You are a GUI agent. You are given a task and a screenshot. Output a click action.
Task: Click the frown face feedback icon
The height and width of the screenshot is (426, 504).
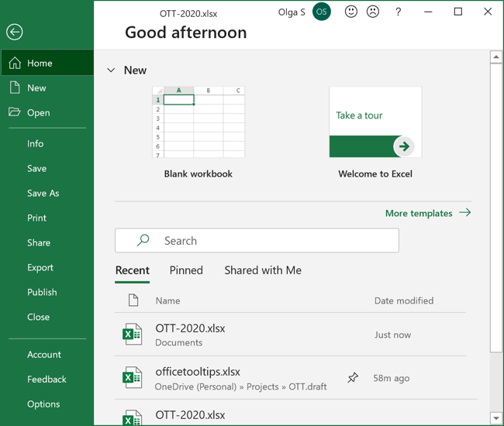pyautogui.click(x=373, y=12)
